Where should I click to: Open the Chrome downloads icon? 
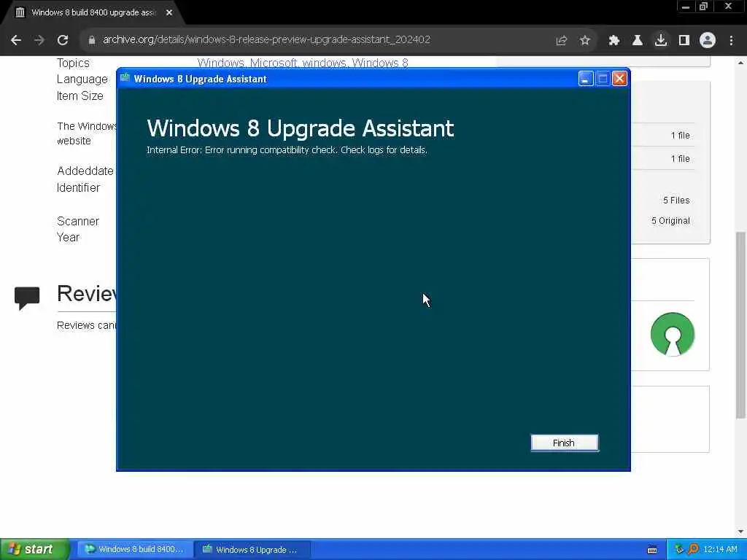coord(661,40)
